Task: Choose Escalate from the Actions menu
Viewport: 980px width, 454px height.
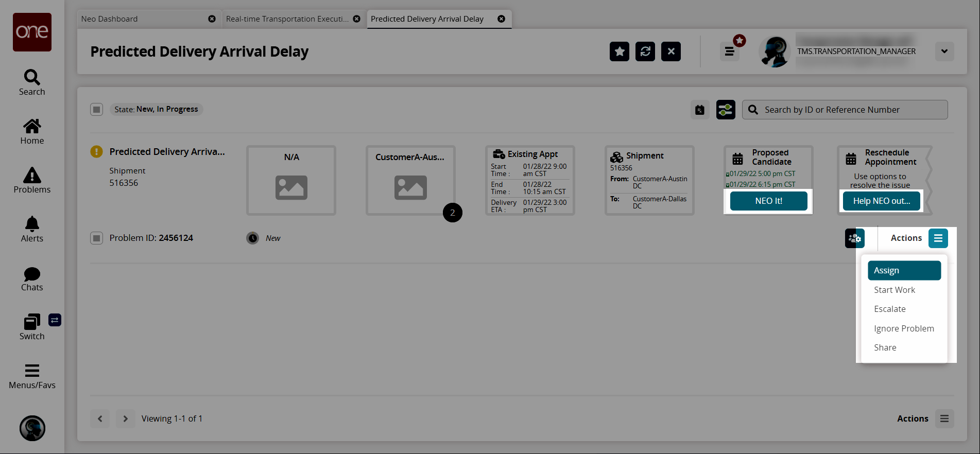Action: (904, 309)
